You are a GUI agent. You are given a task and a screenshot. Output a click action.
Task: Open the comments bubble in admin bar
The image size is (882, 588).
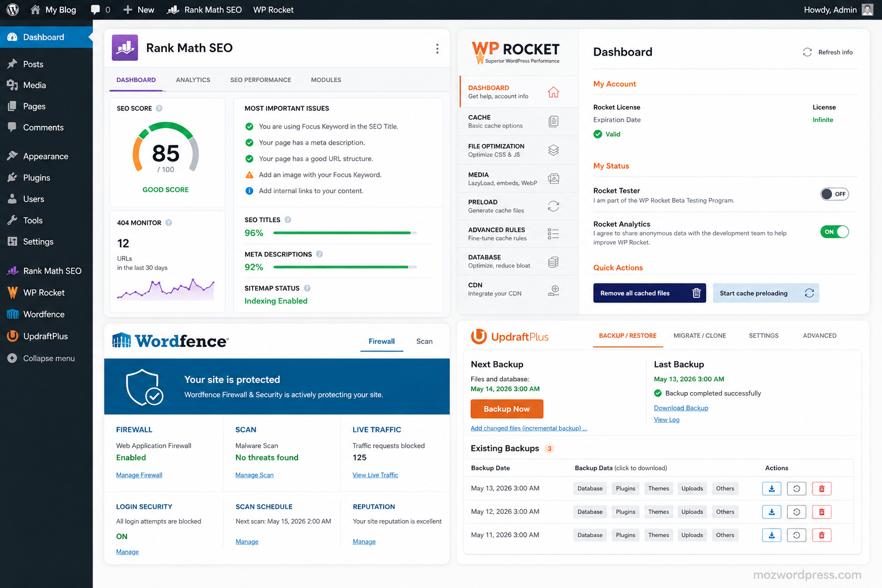[x=95, y=10]
